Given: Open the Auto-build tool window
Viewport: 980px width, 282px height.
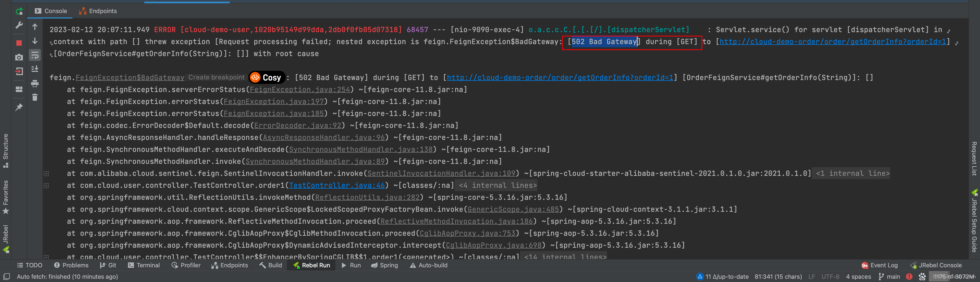Looking at the screenshot, I should [x=428, y=265].
